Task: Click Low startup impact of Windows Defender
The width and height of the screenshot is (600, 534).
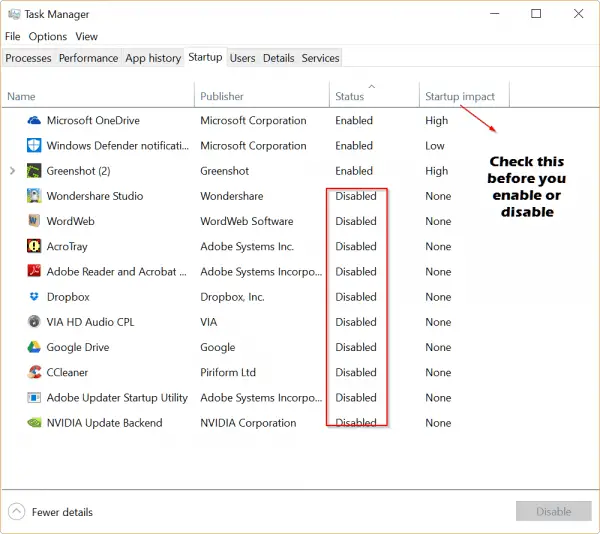Action: coord(435,146)
